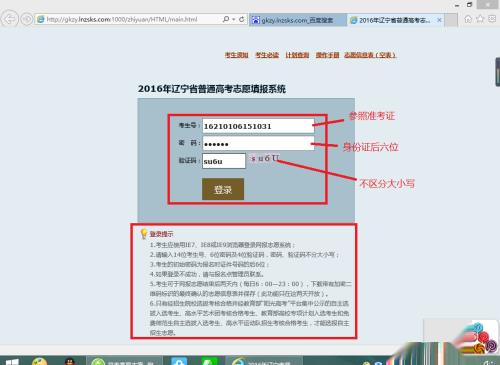Image resolution: width=500 pixels, height=365 pixels.
Task: Open the Windows Start button
Action: [x=12, y=362]
